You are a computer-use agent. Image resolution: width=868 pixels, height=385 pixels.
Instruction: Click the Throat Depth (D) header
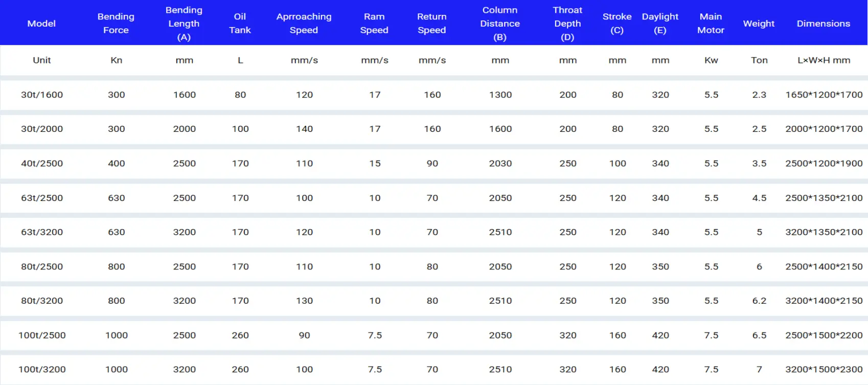coord(567,24)
